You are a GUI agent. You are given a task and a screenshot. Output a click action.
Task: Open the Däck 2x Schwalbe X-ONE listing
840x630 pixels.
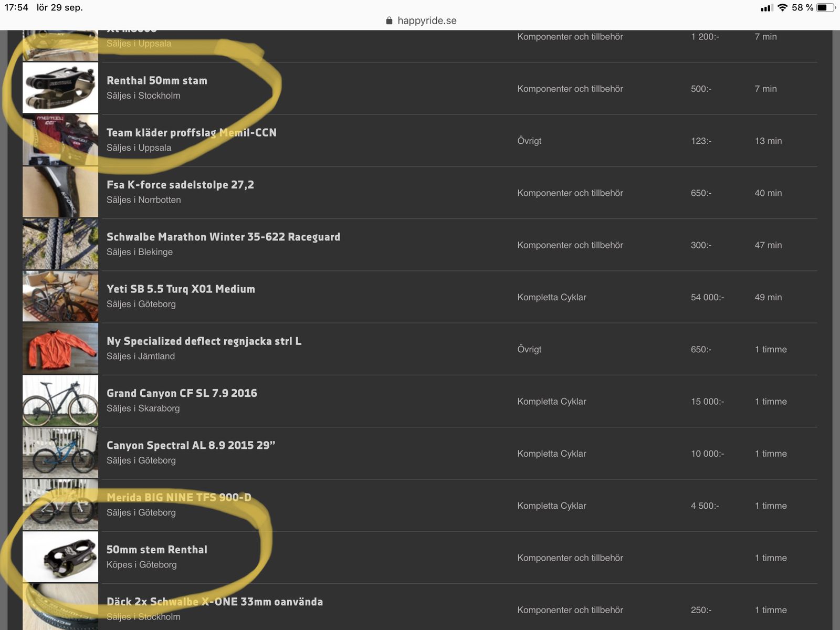[214, 602]
